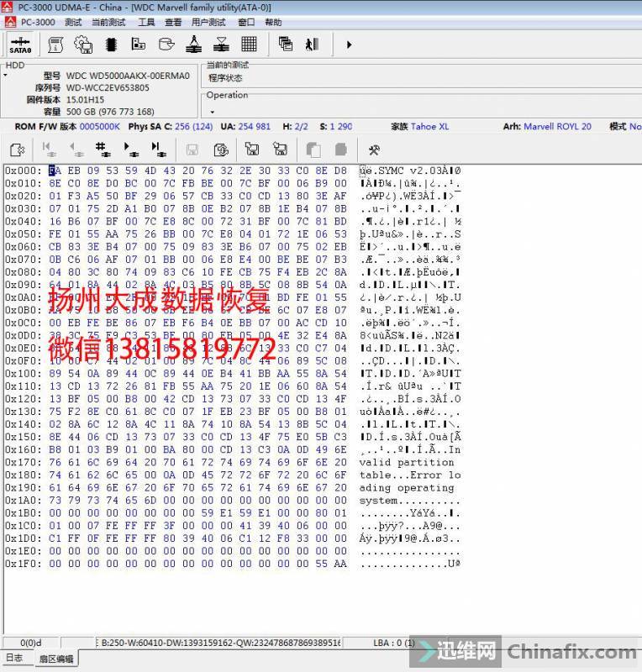The width and height of the screenshot is (642, 672).
Task: Click firmware version 15.01H15
Action: (x=85, y=100)
